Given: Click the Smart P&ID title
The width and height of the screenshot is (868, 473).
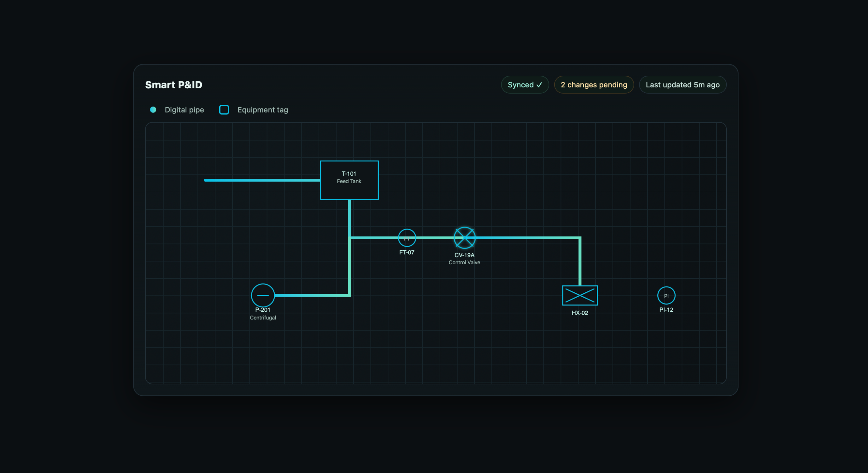Looking at the screenshot, I should 173,85.
